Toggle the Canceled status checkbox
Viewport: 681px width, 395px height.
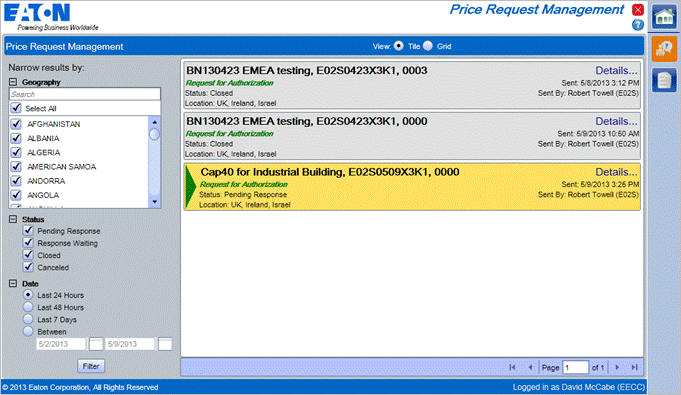(x=28, y=267)
